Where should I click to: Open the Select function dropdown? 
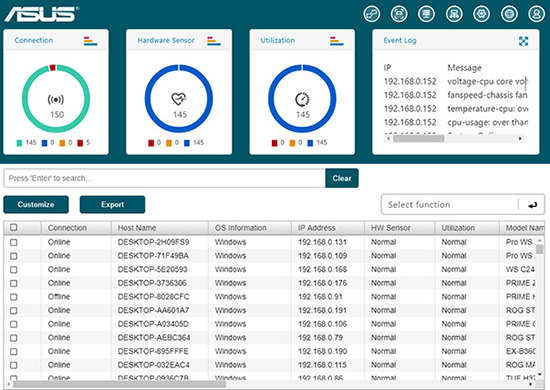coord(449,204)
